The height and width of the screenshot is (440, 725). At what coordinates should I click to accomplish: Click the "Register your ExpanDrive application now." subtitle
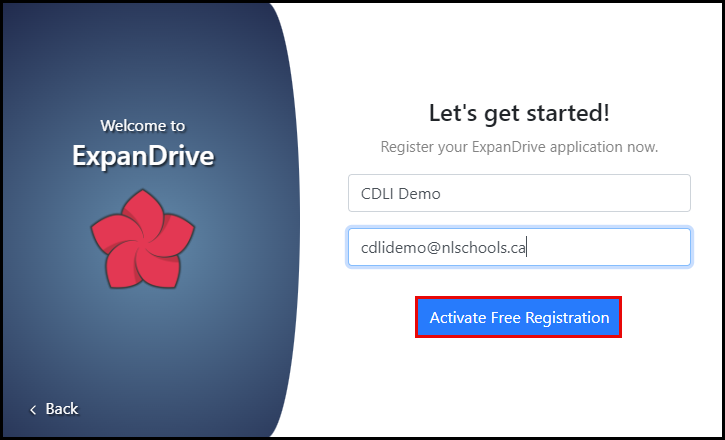(x=519, y=147)
